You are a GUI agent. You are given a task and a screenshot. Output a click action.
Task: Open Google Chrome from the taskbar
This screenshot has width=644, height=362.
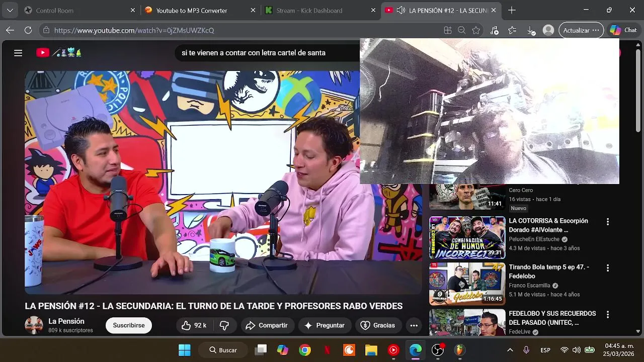point(305,350)
